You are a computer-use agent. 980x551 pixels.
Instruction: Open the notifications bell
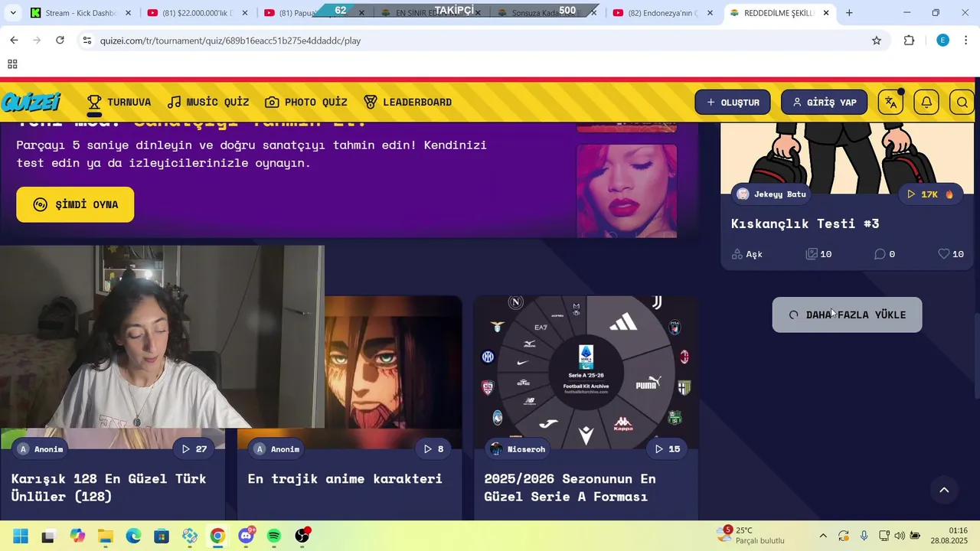926,103
